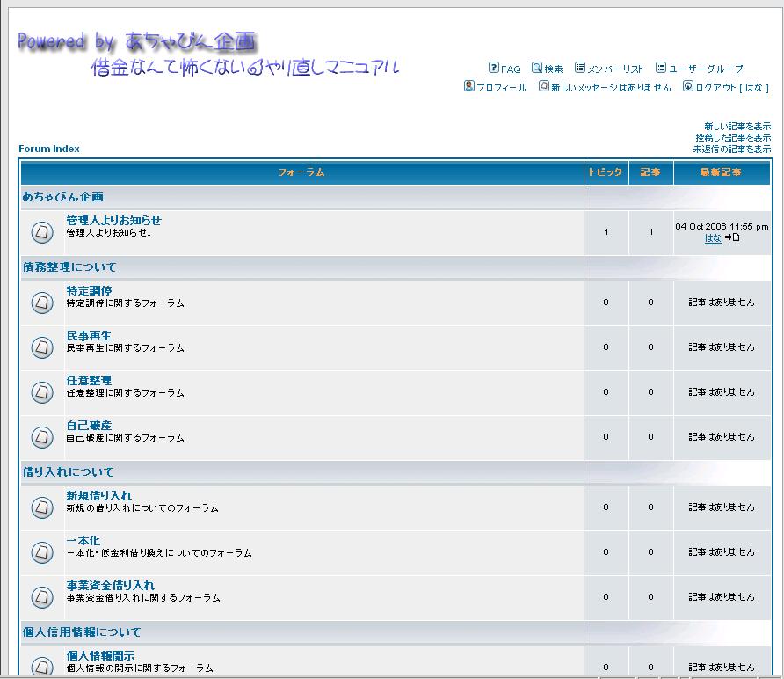Select the 債務整理について category heading
The width and height of the screenshot is (784, 679).
(69, 266)
